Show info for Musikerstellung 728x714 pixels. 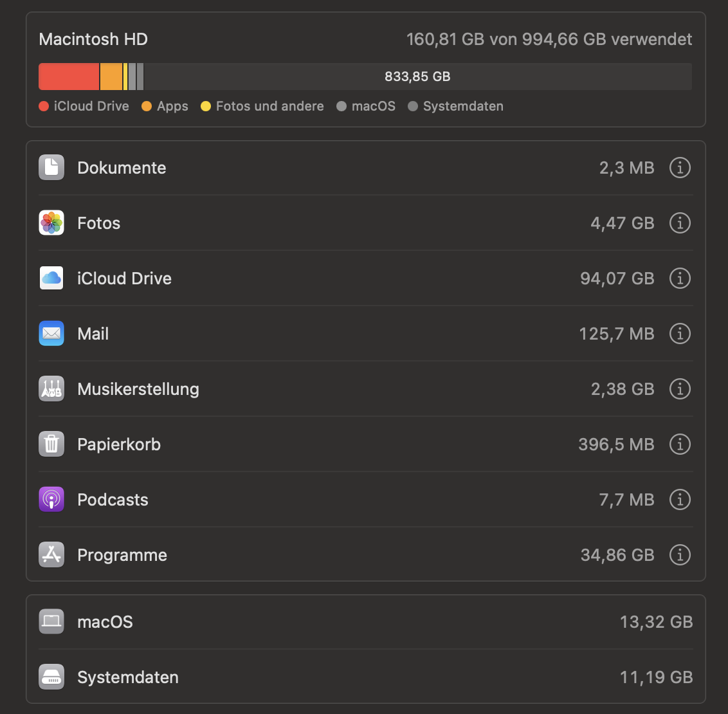pyautogui.click(x=680, y=389)
